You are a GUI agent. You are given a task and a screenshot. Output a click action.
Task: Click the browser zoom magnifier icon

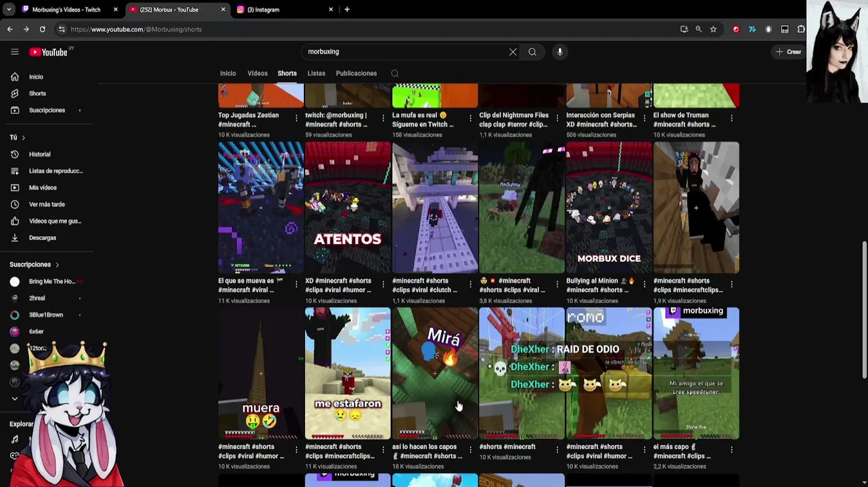tap(698, 29)
